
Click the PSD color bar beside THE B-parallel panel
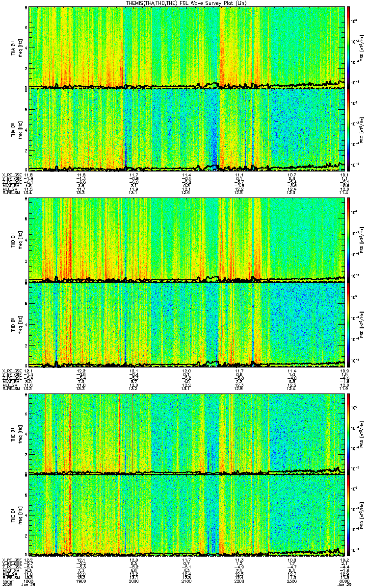point(348,516)
